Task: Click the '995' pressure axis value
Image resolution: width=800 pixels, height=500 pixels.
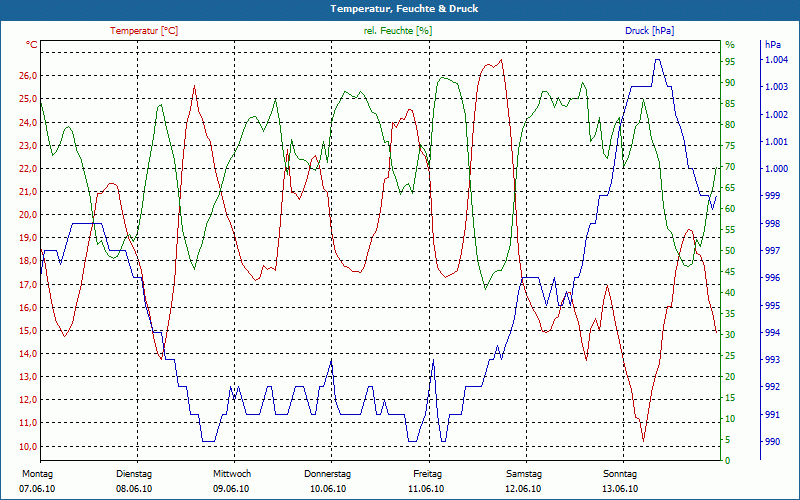Action: [x=771, y=305]
